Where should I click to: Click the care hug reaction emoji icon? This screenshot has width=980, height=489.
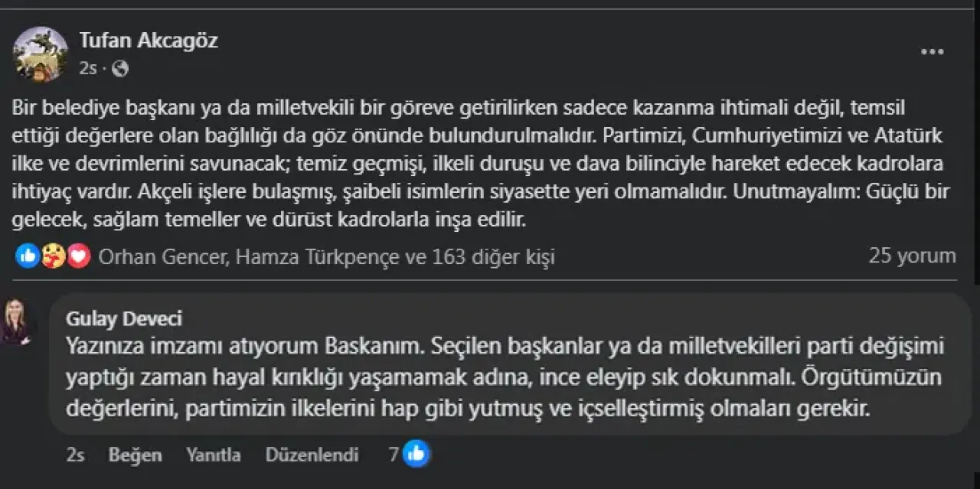pyautogui.click(x=53, y=256)
